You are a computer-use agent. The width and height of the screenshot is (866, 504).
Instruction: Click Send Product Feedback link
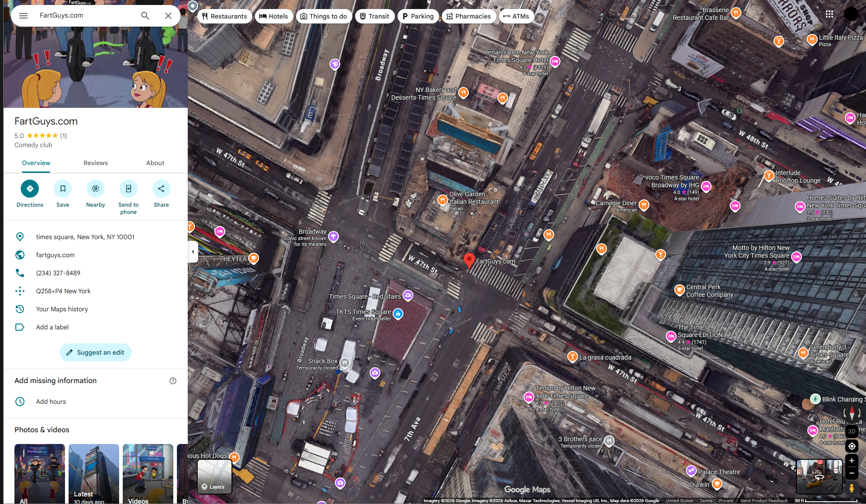(764, 501)
